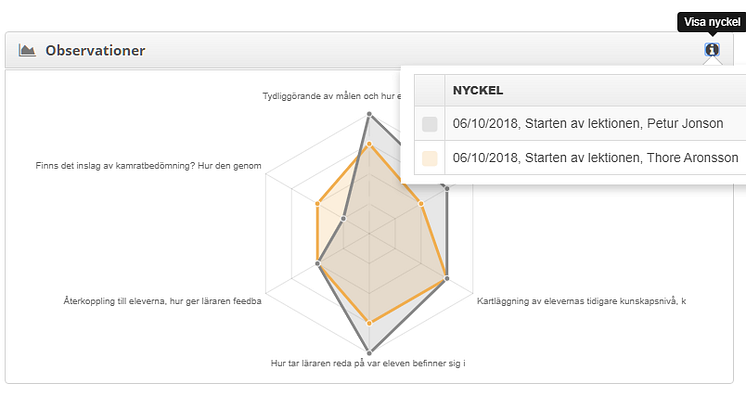Screen dimensions: 746x393
Task: Click the Observationer panel title
Action: (95, 50)
